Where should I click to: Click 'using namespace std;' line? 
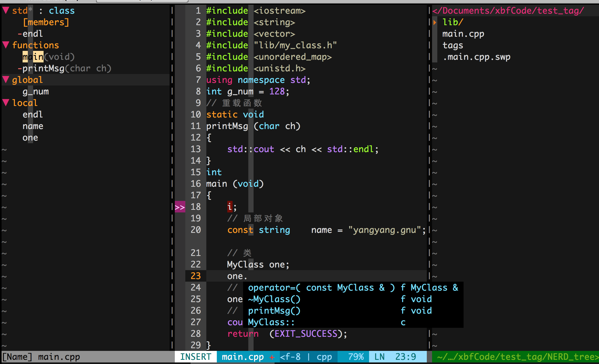(259, 80)
